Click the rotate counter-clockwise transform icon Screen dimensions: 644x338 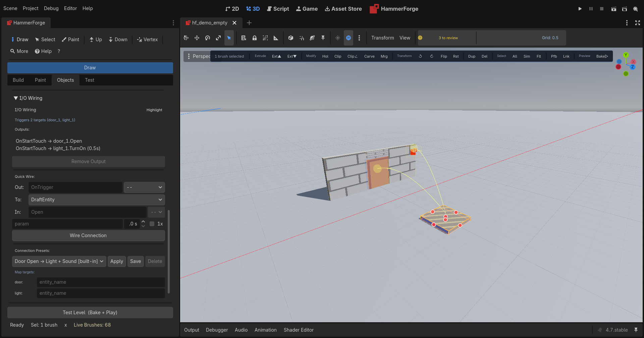point(420,56)
